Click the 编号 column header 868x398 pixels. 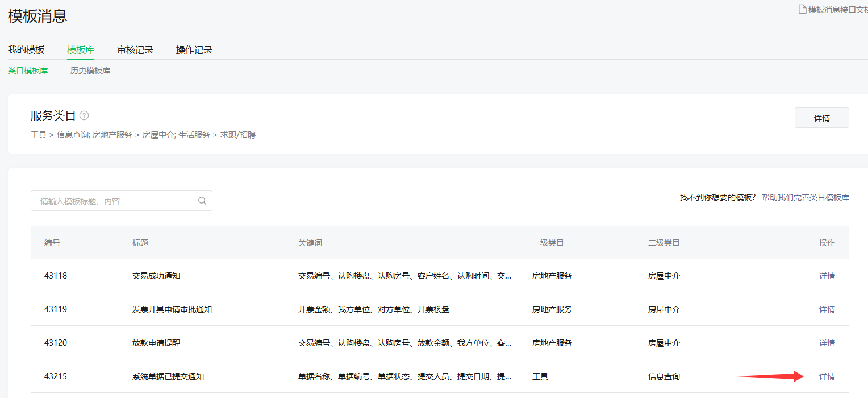(52, 243)
